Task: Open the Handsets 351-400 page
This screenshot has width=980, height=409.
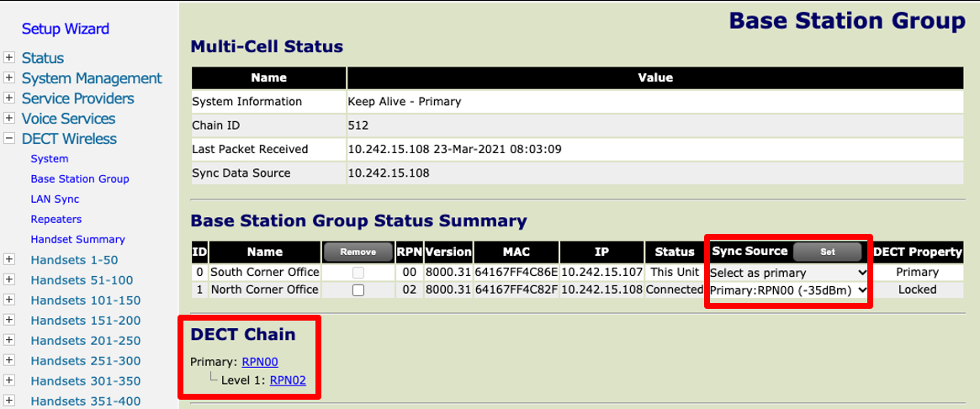Action: point(86,401)
